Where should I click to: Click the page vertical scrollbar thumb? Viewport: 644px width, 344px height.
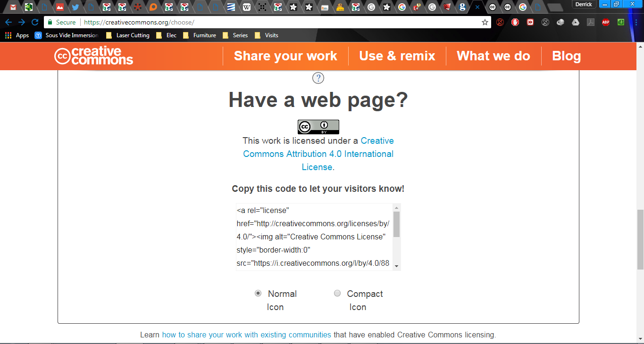click(x=640, y=239)
